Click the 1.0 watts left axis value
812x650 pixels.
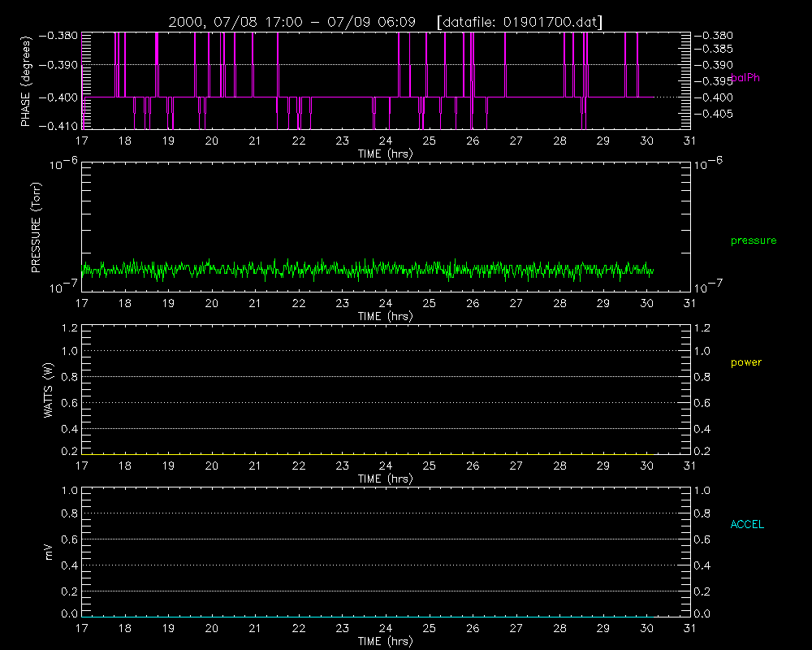pyautogui.click(x=69, y=351)
